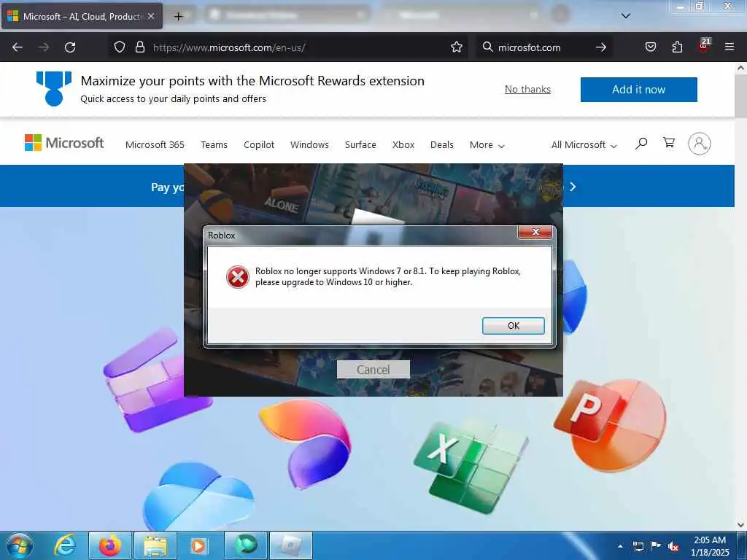The height and width of the screenshot is (560, 747).
Task: Bookmark this page with the star icon
Action: [x=457, y=47]
